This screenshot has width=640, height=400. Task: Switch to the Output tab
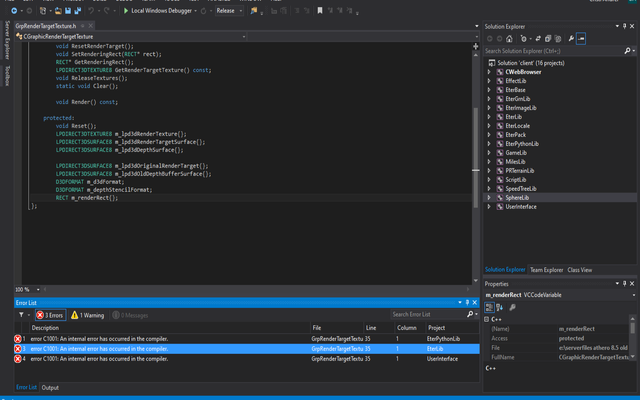pos(50,387)
